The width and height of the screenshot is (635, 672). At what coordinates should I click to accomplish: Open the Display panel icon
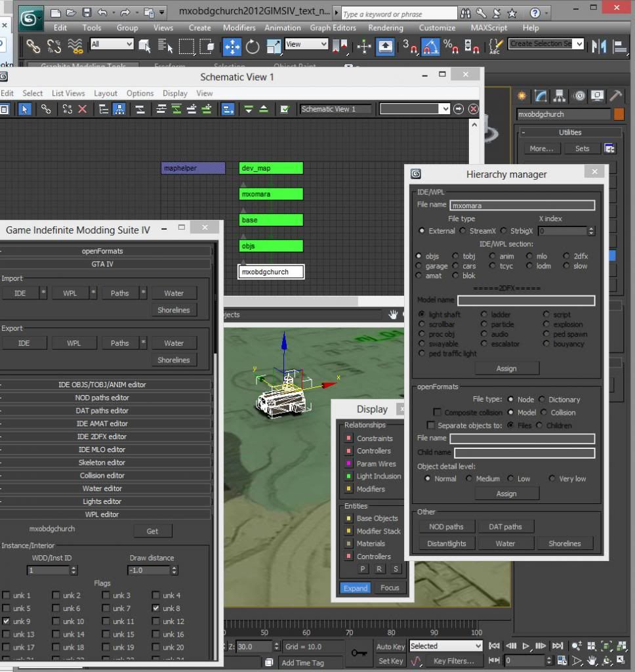tap(598, 96)
